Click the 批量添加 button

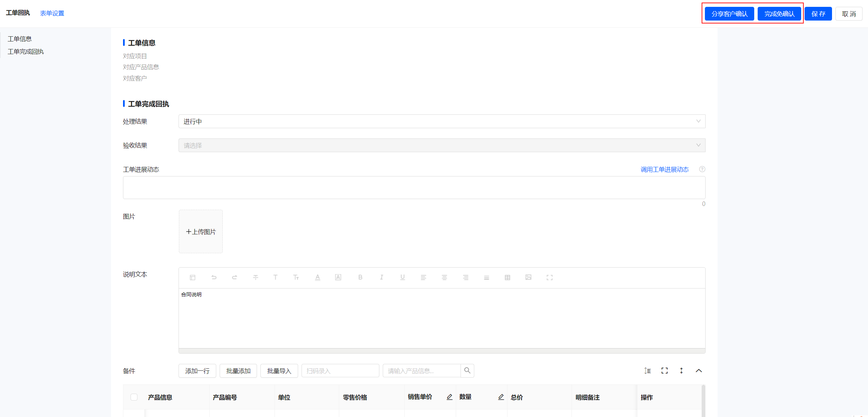[239, 371]
